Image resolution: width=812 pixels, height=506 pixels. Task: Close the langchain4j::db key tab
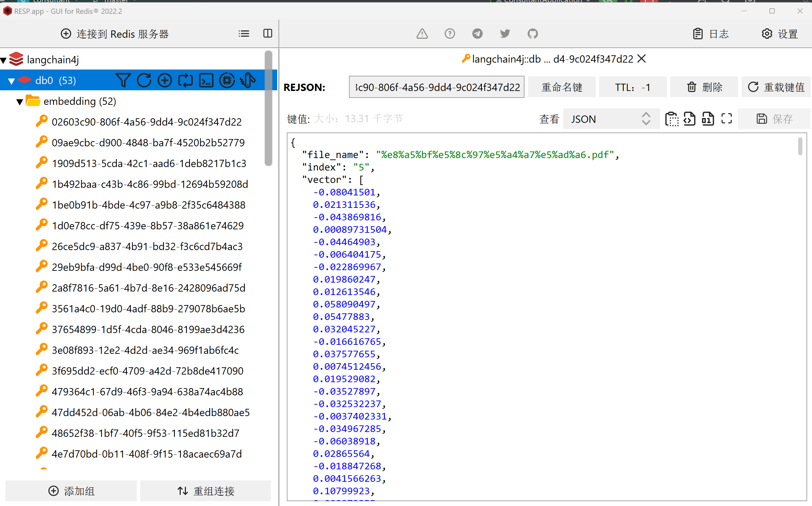click(642, 59)
